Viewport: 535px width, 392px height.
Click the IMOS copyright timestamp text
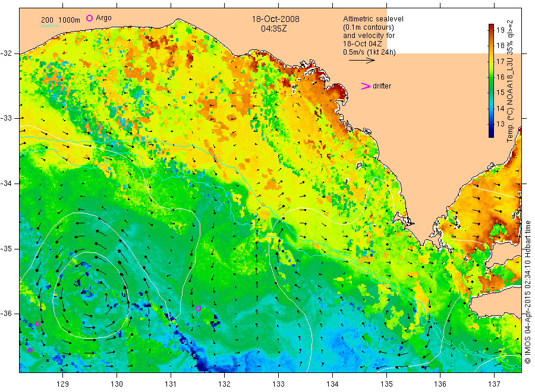click(x=527, y=292)
